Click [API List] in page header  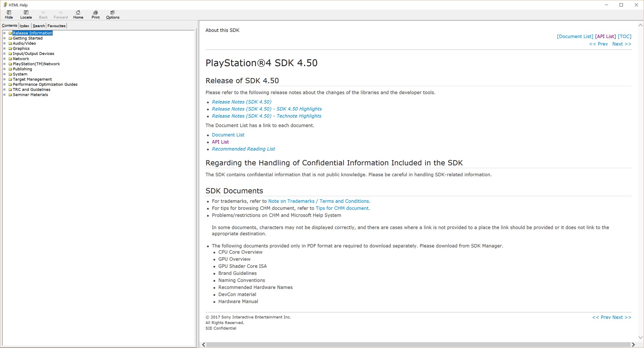point(605,36)
